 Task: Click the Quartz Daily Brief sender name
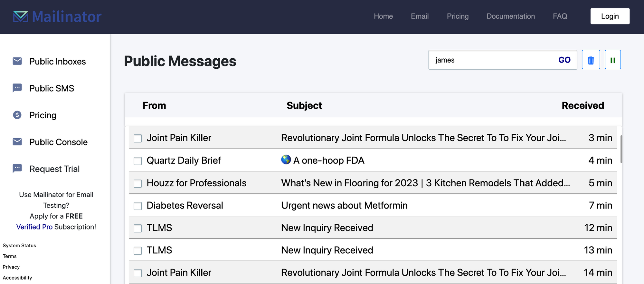(184, 160)
